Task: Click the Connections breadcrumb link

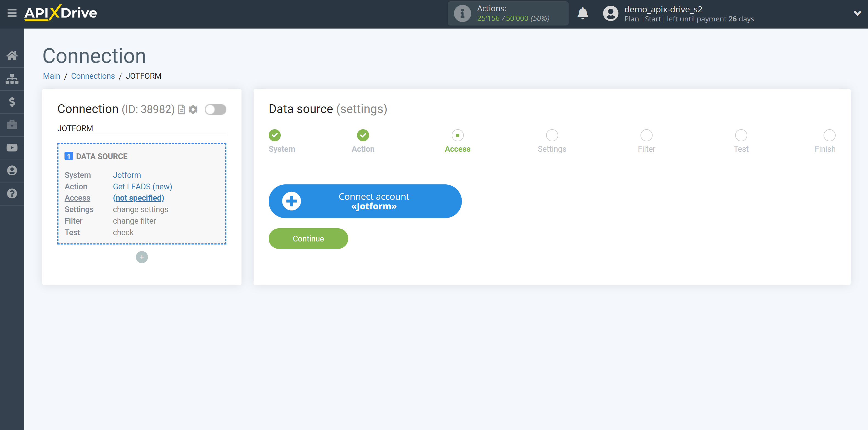Action: point(92,76)
